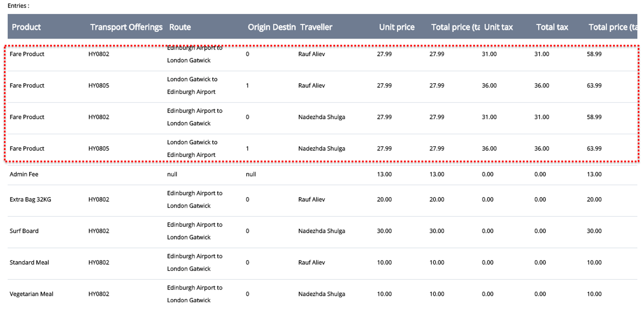Image resolution: width=644 pixels, height=311 pixels.
Task: Select the 'Entries :' label
Action: (x=19, y=6)
